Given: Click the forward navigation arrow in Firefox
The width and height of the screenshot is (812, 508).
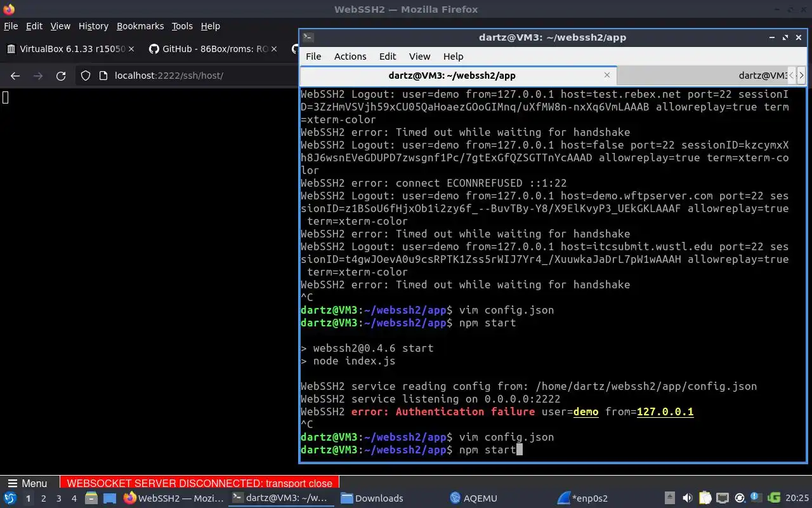Looking at the screenshot, I should click(x=38, y=76).
